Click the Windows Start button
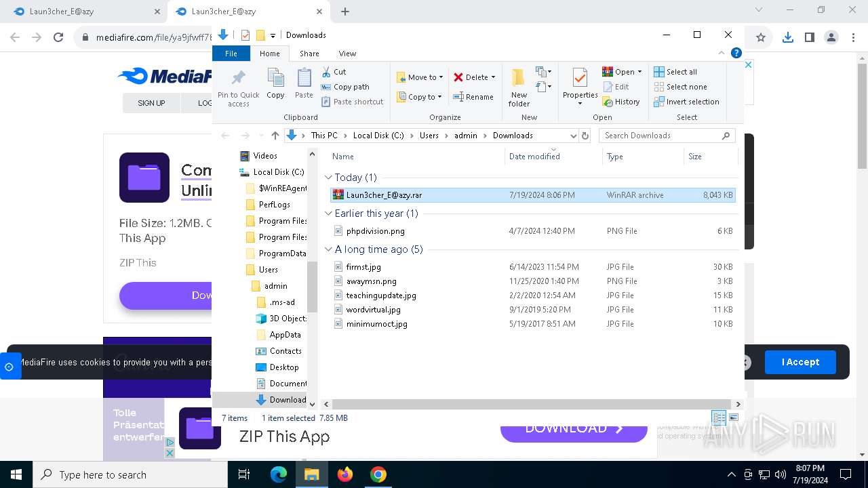868x488 pixels. pyautogui.click(x=16, y=475)
